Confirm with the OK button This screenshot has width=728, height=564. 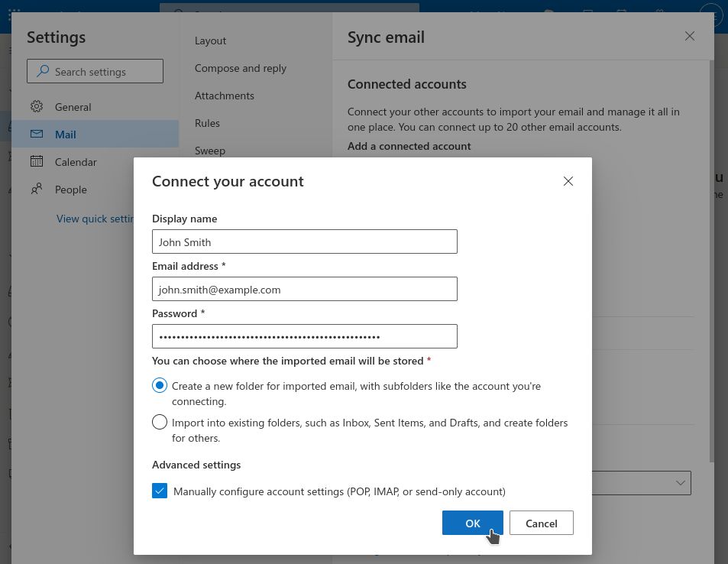click(x=472, y=523)
